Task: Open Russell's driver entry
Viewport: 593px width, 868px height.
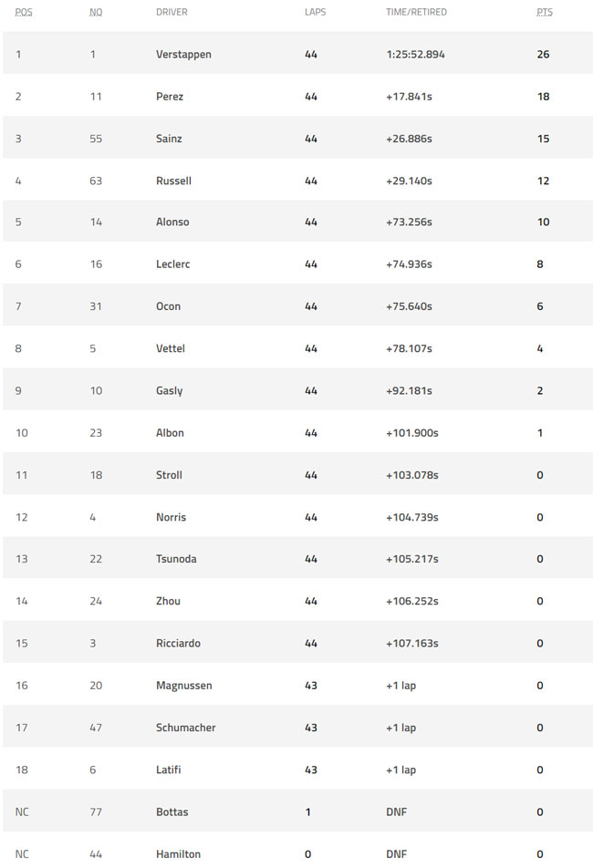Action: [174, 181]
